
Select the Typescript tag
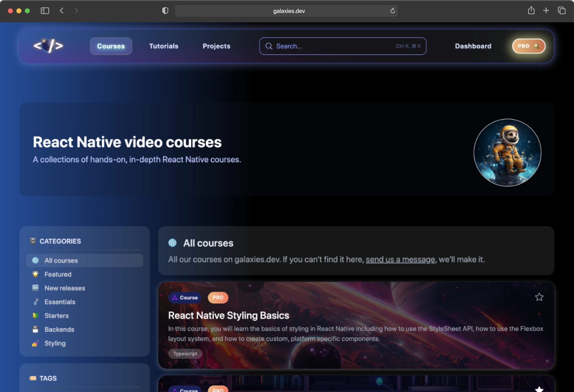point(185,354)
